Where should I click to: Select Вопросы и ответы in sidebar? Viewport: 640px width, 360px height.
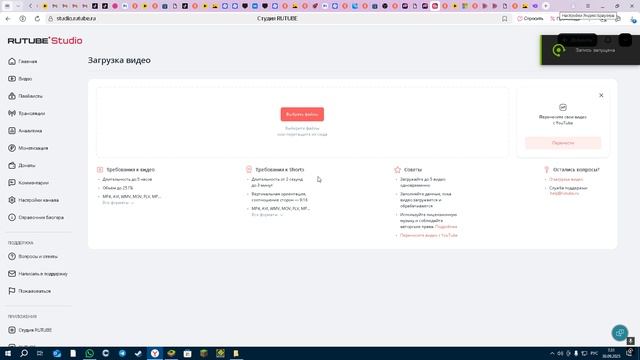[33, 256]
